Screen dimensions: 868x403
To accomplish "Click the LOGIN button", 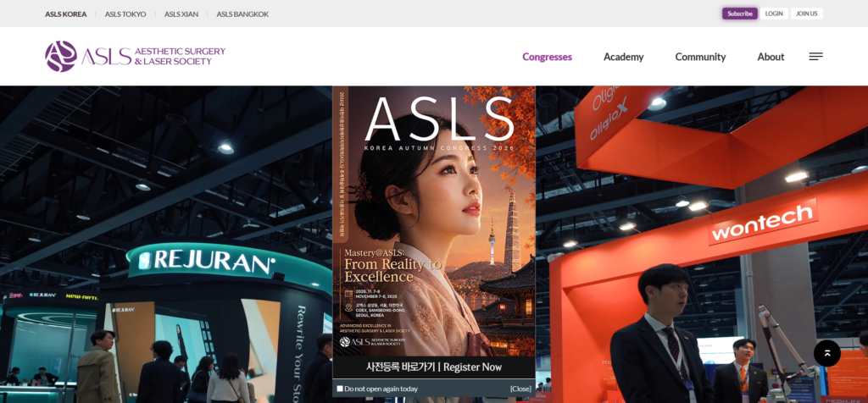I will (x=774, y=14).
